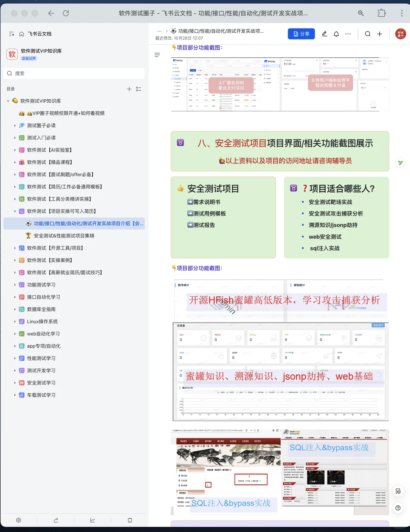
Task: Open document statistics with the chart icon
Action: click(93, 520)
